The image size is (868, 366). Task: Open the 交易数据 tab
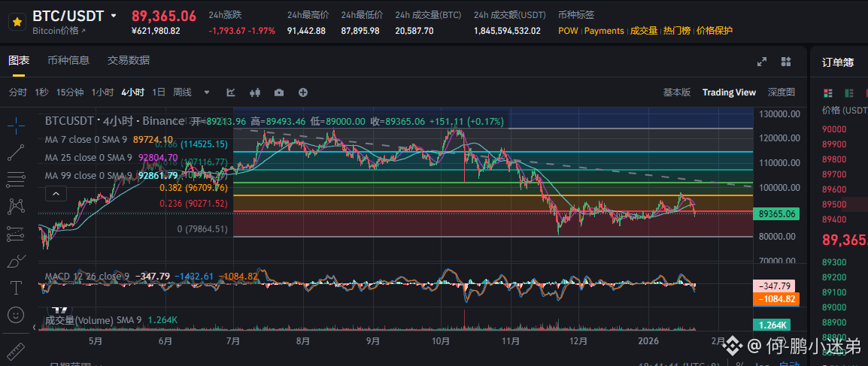click(x=129, y=60)
